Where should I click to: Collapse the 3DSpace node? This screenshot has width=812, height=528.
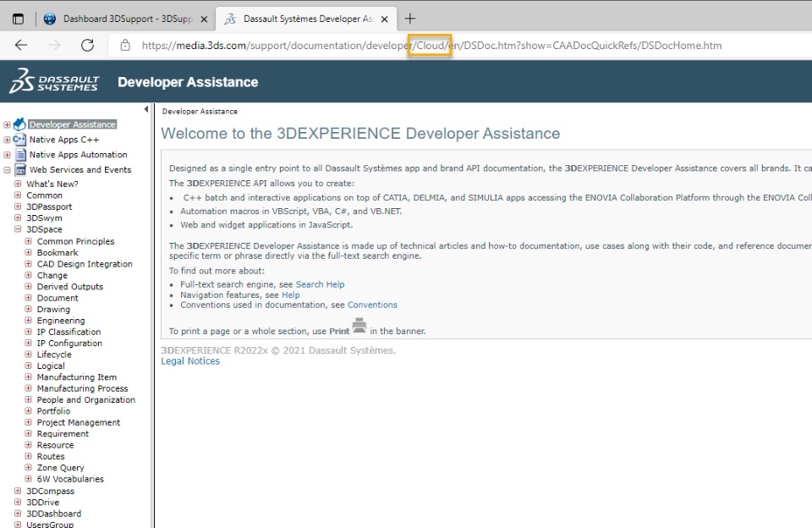(18, 229)
